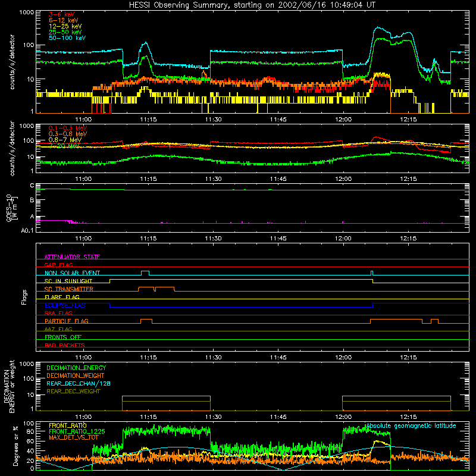
Task: Select the 11:00 tick label under the Flags panel
Action: (x=83, y=357)
